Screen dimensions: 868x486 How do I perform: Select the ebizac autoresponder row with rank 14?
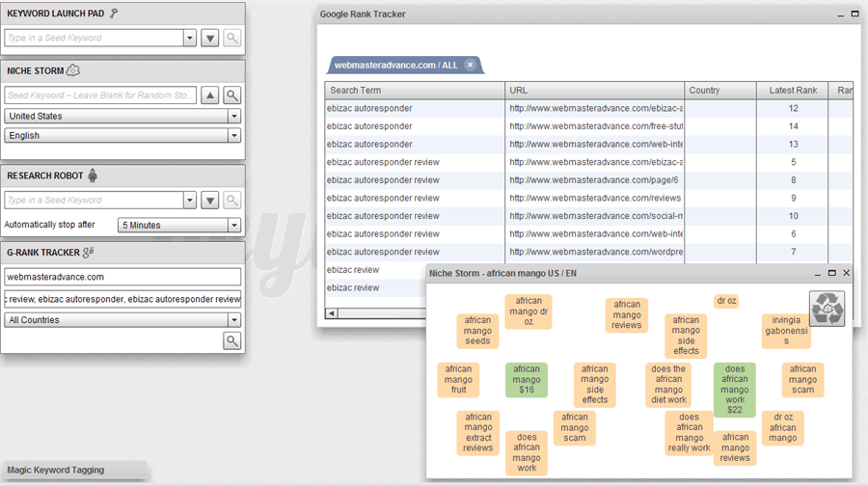click(589, 126)
